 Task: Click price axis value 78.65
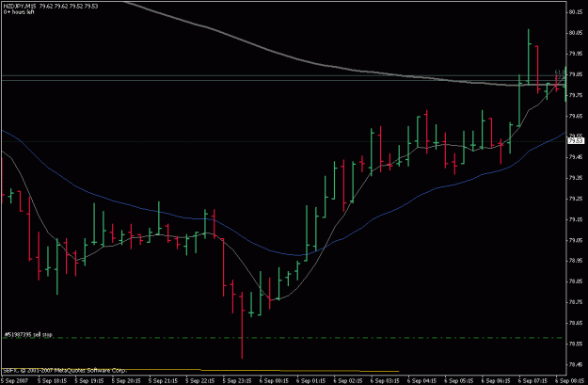(576, 323)
